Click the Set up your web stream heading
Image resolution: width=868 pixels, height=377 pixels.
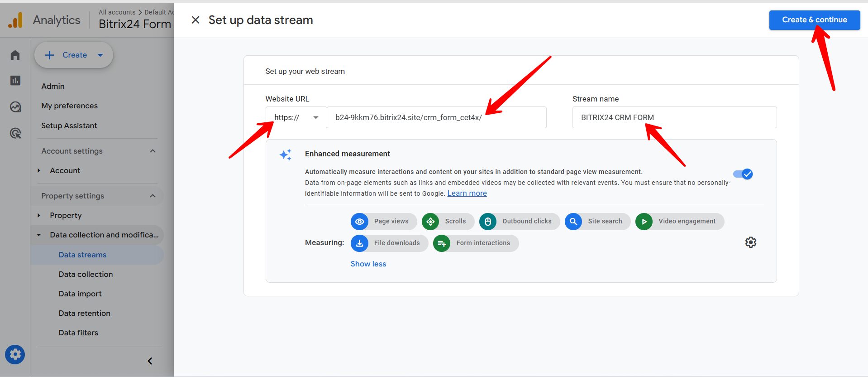tap(305, 72)
